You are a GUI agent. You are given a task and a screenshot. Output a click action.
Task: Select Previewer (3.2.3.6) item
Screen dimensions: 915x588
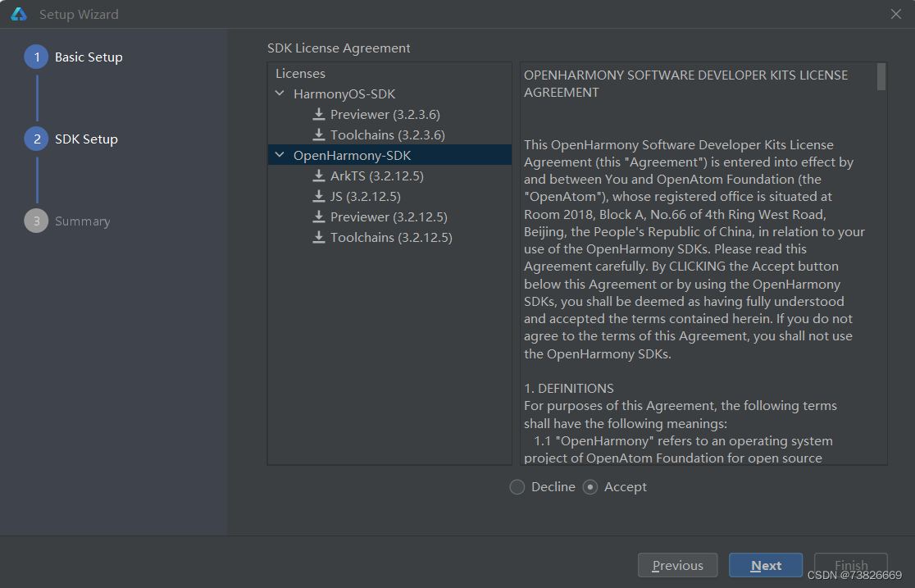tap(385, 115)
